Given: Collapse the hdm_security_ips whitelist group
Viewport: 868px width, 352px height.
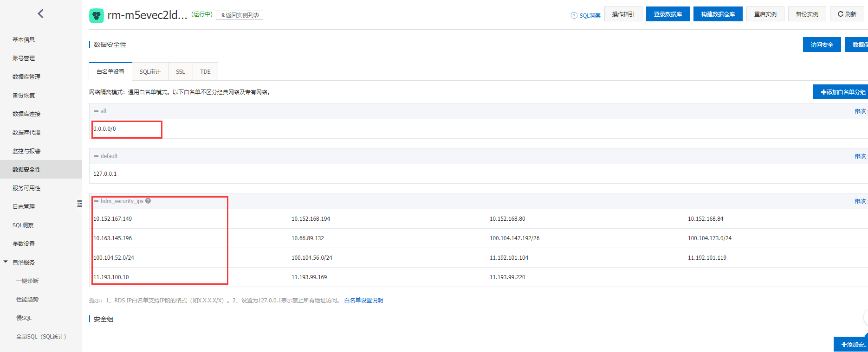Looking at the screenshot, I should tap(96, 201).
